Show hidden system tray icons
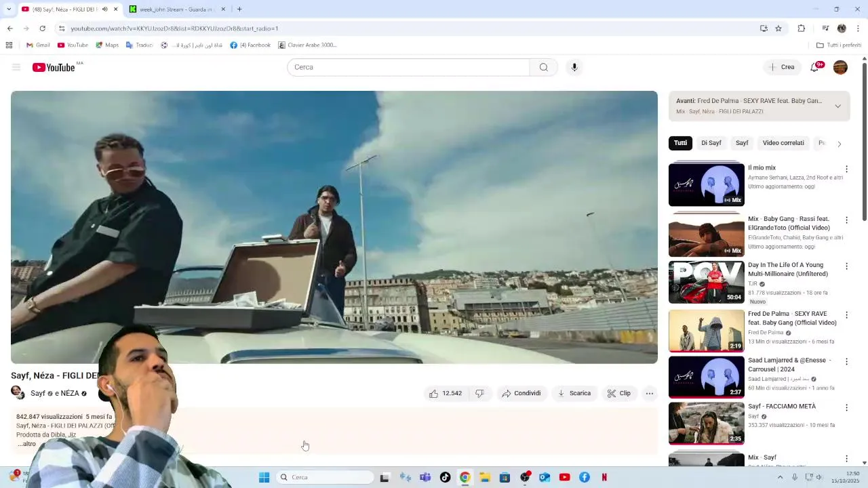868x488 pixels. [x=780, y=477]
